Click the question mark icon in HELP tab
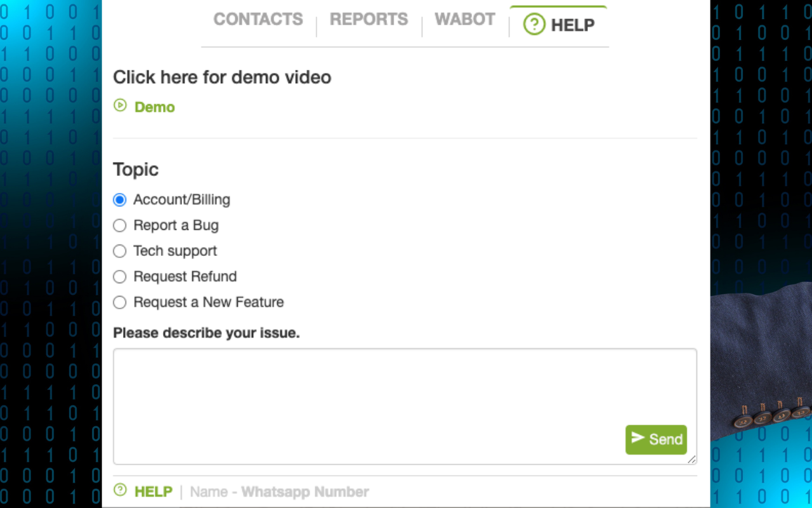 pyautogui.click(x=534, y=25)
